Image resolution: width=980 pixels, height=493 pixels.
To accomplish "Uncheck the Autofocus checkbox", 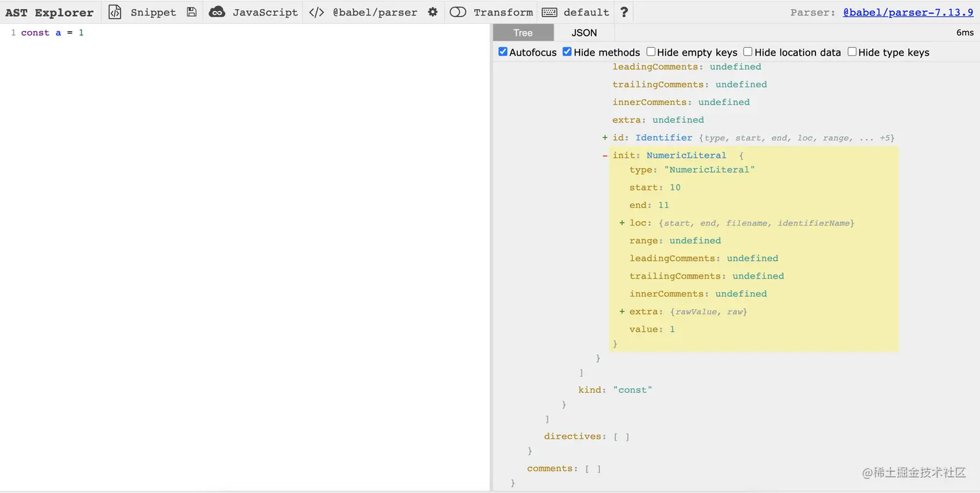I will [502, 52].
